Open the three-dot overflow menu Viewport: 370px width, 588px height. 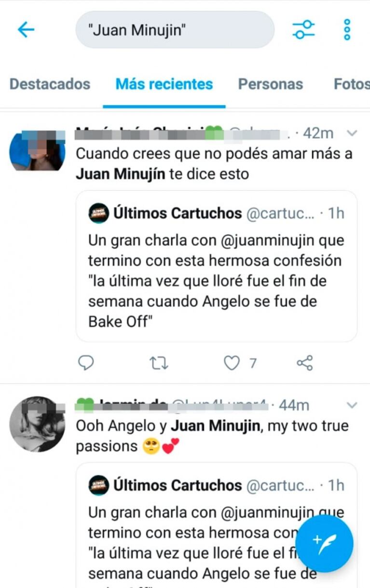click(x=346, y=30)
